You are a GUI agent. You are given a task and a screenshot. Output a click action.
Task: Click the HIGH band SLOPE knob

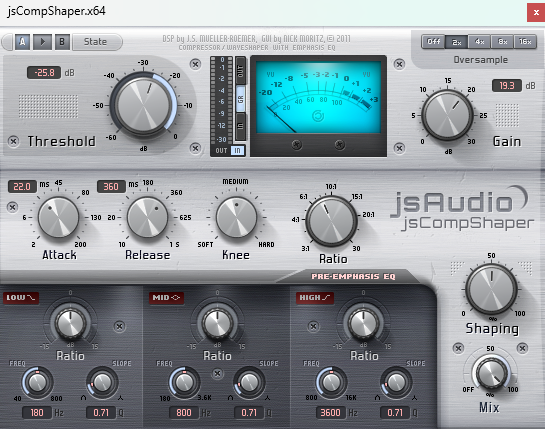(x=396, y=382)
